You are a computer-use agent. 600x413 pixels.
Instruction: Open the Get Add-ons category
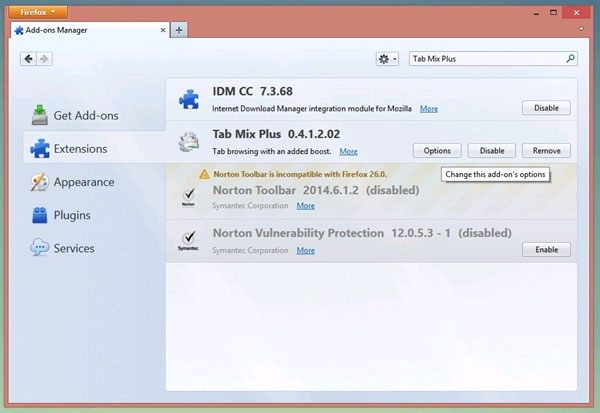coord(94,115)
